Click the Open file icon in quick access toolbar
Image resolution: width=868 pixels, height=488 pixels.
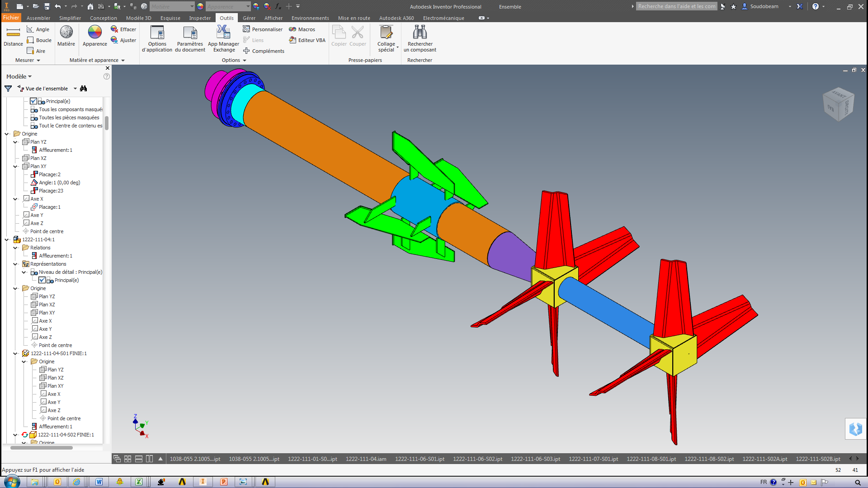[x=36, y=6]
